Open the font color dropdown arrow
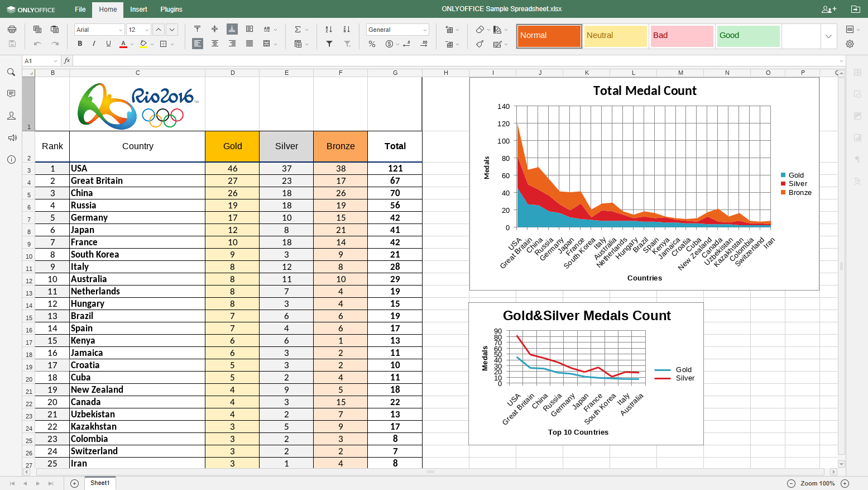The height and width of the screenshot is (490, 868). (132, 44)
